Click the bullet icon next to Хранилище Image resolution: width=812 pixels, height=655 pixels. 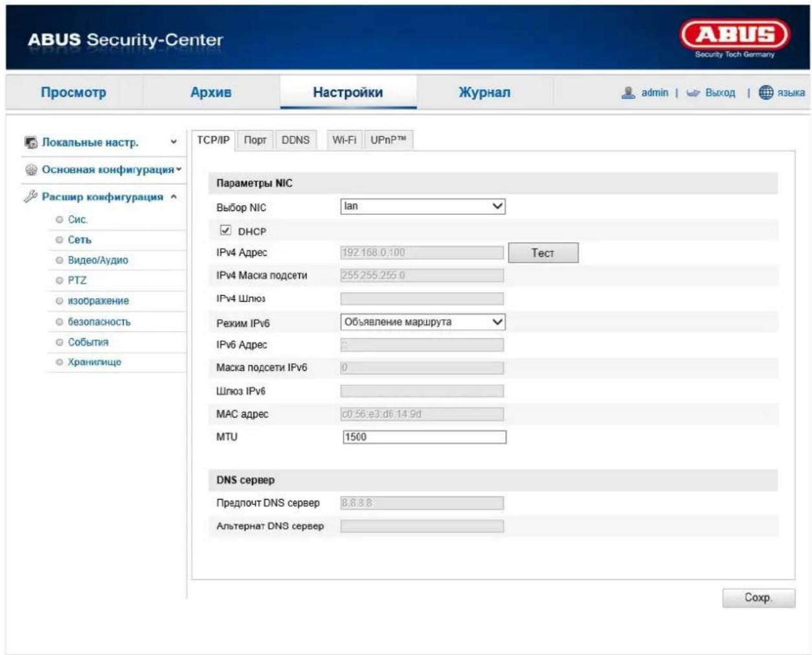pyautogui.click(x=60, y=362)
